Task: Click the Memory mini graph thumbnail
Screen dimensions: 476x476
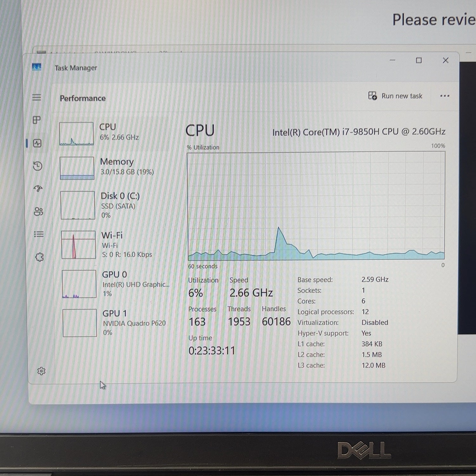Action: coord(77,168)
